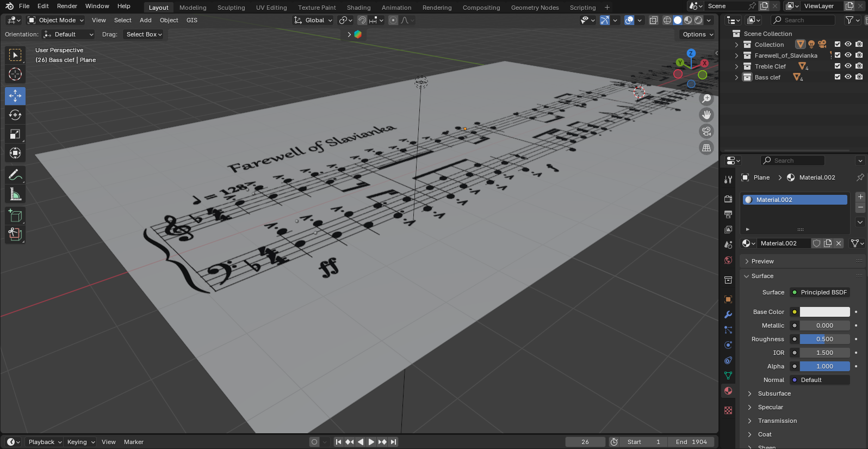Select the Cursor tool in toolbar

point(15,74)
